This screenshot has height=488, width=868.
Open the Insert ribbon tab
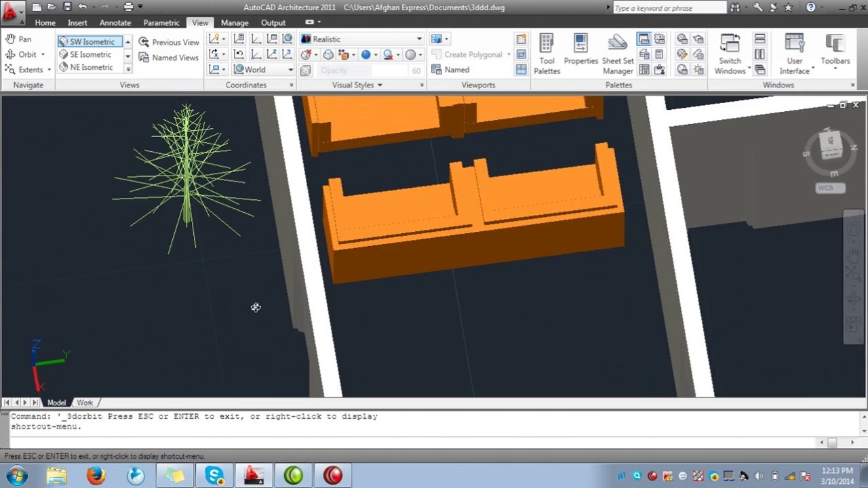77,22
